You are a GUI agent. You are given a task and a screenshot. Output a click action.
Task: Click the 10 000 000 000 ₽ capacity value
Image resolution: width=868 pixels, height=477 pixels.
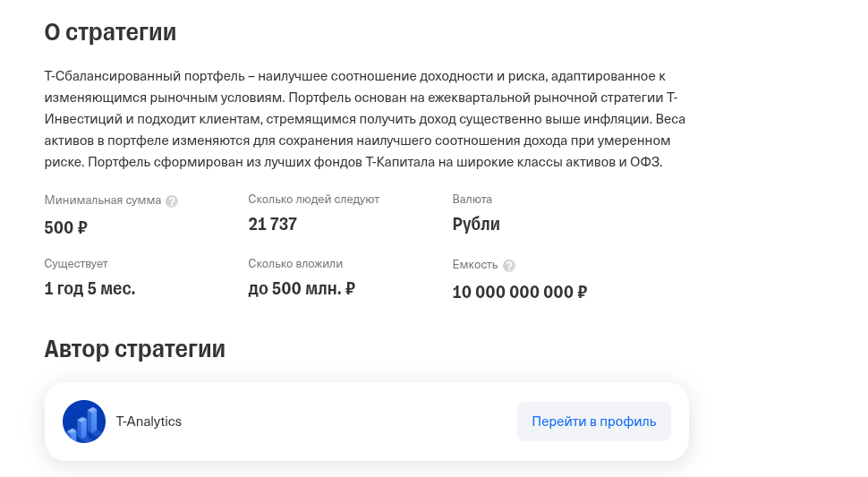coord(519,293)
